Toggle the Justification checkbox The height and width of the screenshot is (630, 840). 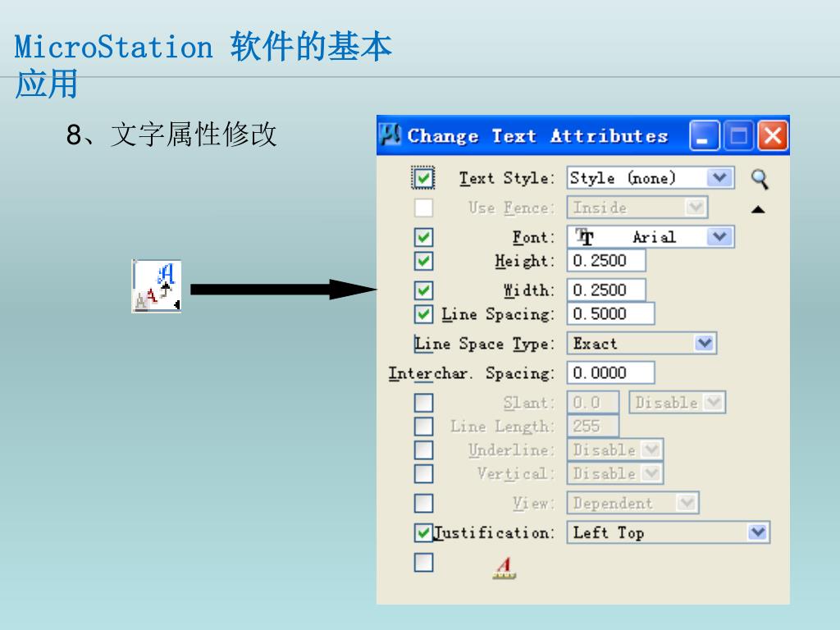point(423,532)
